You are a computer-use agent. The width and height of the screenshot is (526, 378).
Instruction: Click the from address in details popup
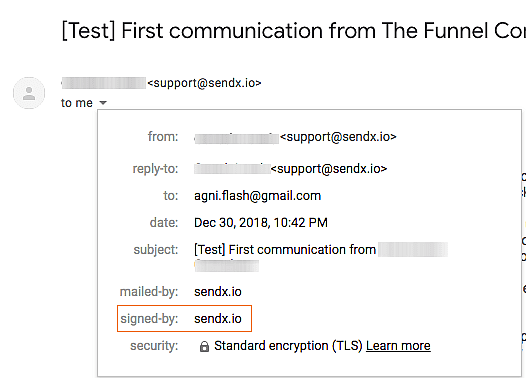click(338, 137)
